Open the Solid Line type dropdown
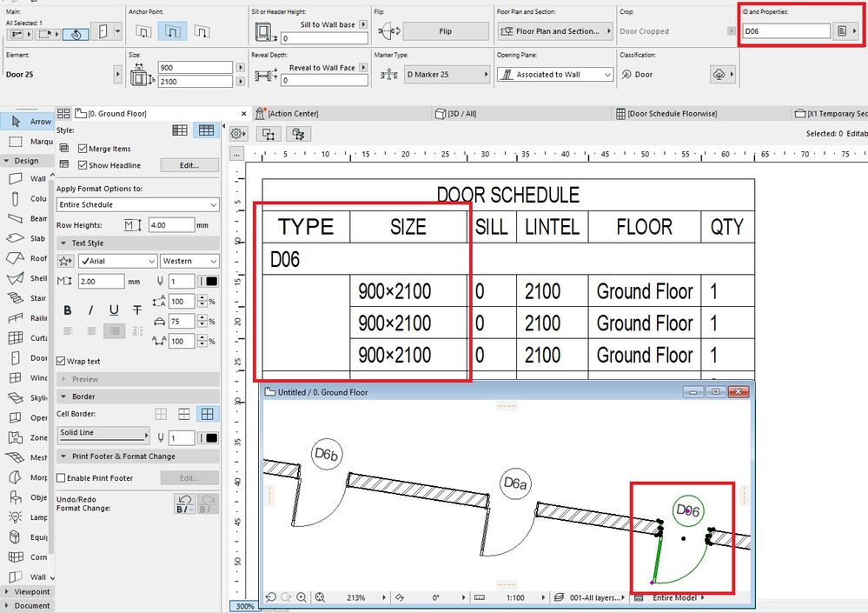 103,434
